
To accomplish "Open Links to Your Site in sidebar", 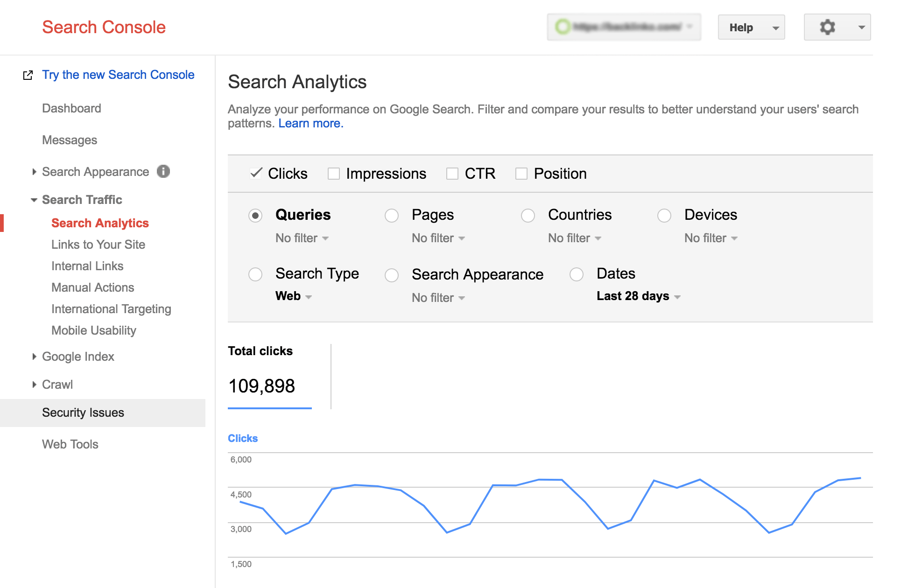I will [98, 245].
